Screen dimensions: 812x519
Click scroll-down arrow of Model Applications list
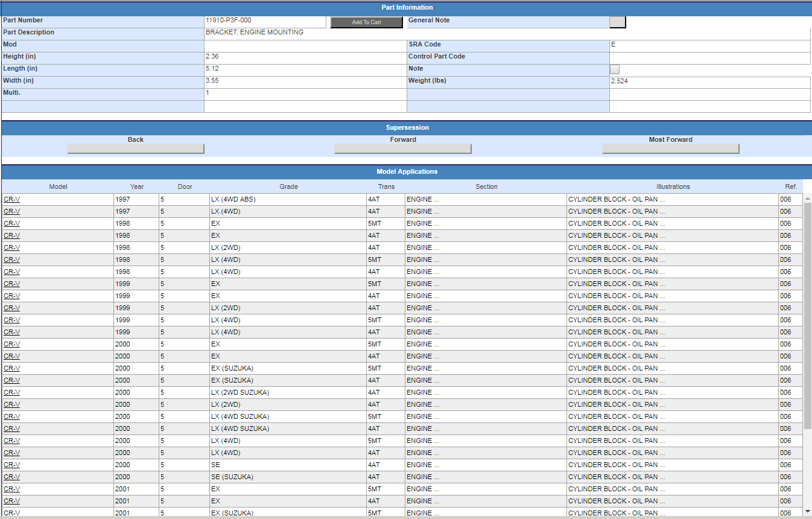click(808, 511)
